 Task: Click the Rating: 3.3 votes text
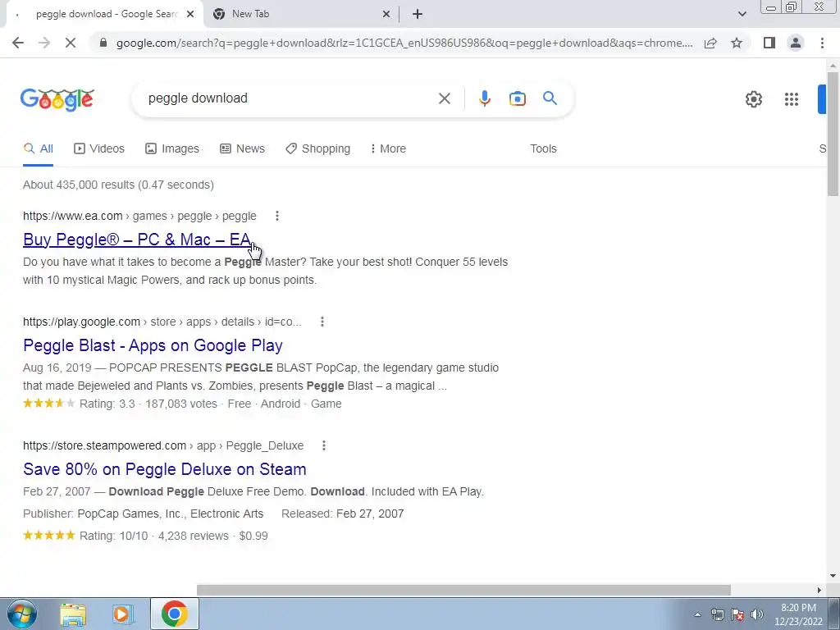click(x=148, y=404)
